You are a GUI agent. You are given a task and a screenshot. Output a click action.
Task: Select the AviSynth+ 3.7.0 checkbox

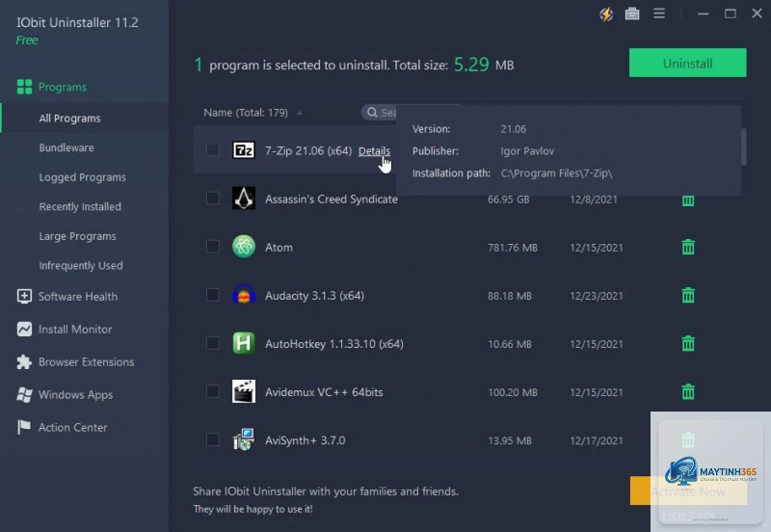point(213,439)
